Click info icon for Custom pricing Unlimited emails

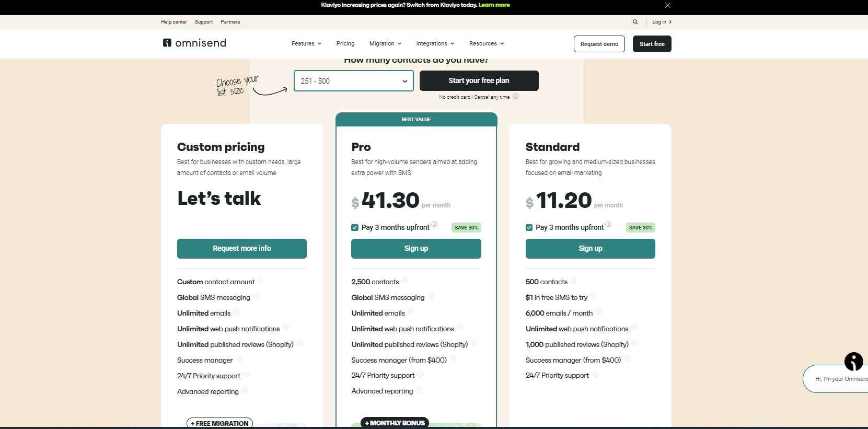tap(237, 311)
